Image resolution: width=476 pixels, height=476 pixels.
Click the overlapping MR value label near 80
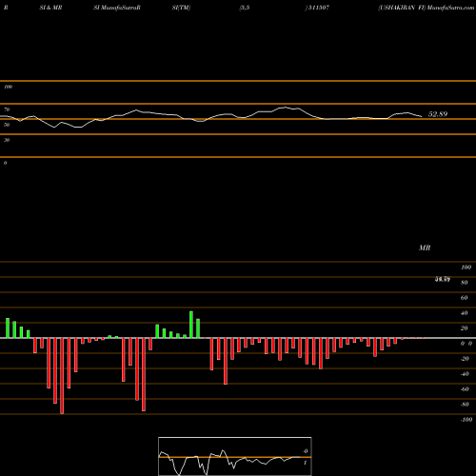pyautogui.click(x=443, y=279)
